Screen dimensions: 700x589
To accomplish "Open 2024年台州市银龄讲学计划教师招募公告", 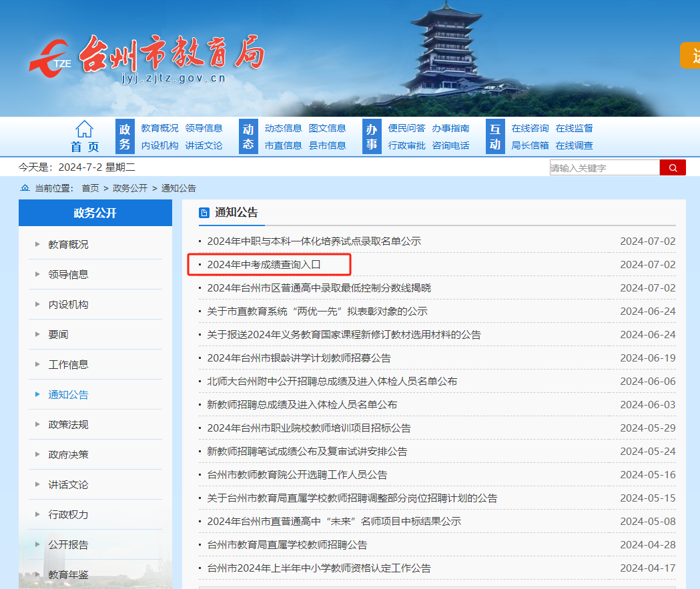I will [x=298, y=358].
